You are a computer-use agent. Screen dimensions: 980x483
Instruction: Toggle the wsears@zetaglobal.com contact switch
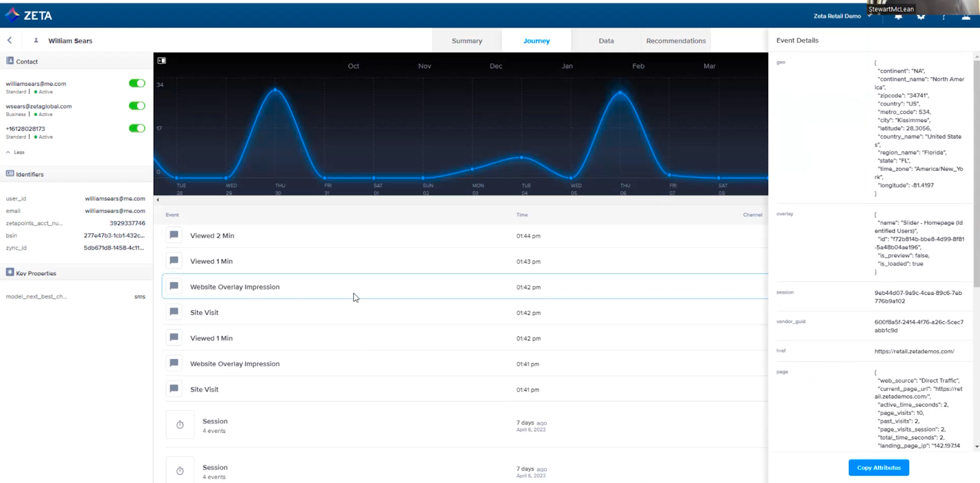[x=137, y=106]
